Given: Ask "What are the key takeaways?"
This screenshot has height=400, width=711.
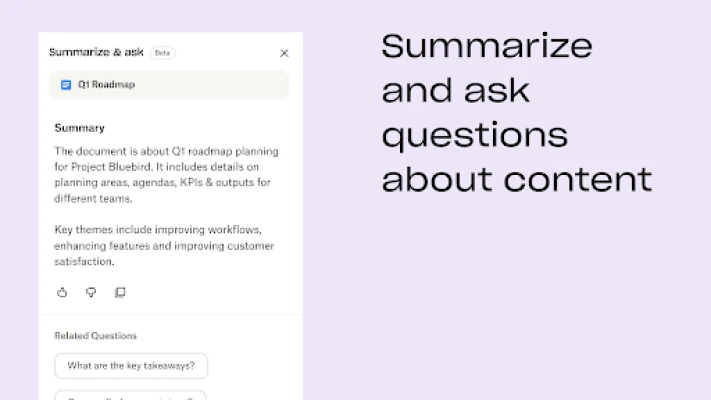Looking at the screenshot, I should tap(131, 366).
